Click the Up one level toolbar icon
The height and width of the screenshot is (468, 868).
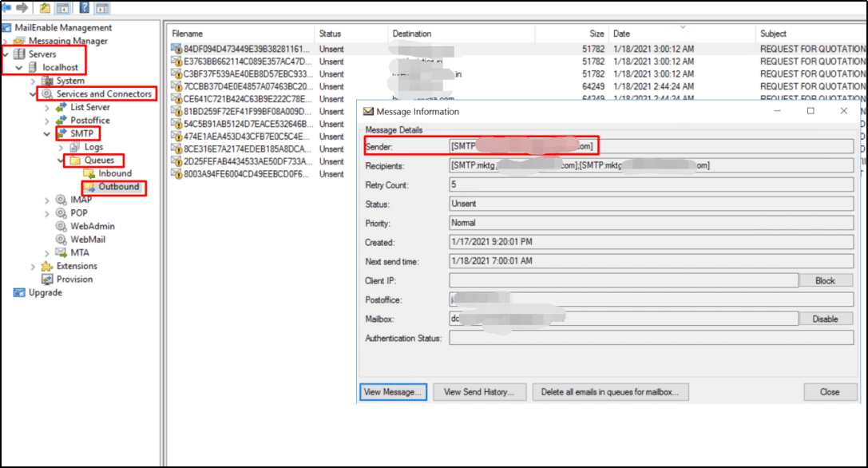click(45, 8)
